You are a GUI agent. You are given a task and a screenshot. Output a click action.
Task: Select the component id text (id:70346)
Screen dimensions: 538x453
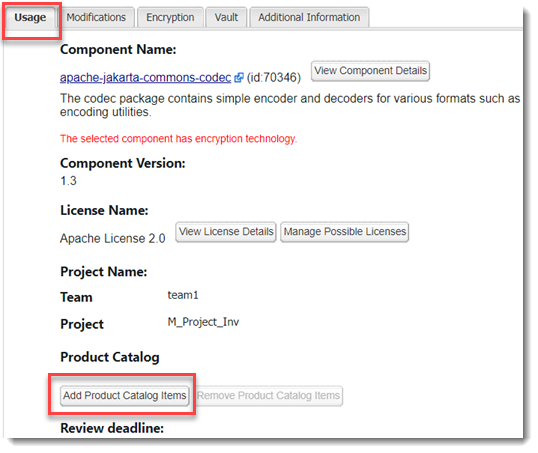[x=273, y=78]
